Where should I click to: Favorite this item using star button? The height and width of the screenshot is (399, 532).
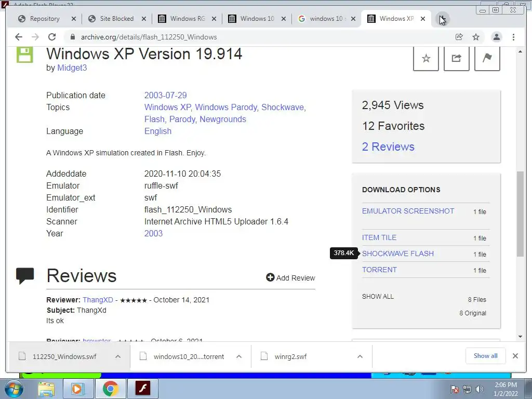coord(426,58)
